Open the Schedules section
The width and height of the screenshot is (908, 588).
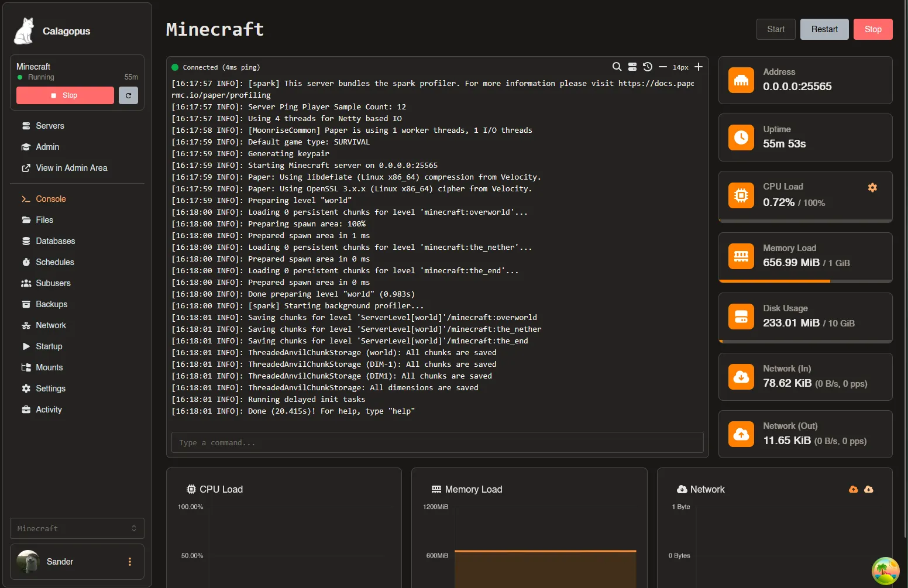(77, 262)
